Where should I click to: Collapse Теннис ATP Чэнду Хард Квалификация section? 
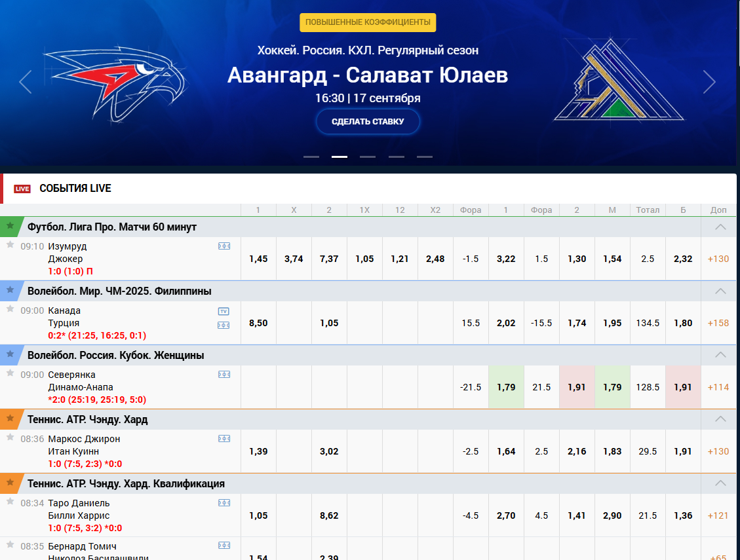coord(720,483)
